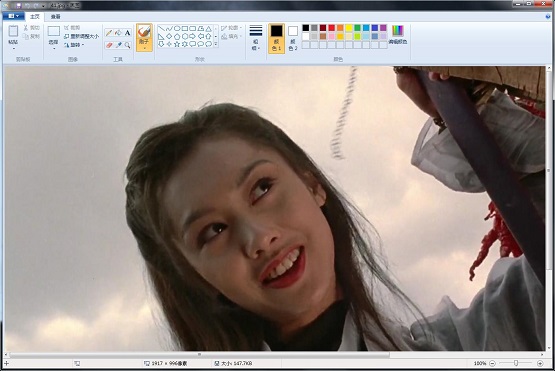This screenshot has height=371, width=555.
Task: Choose the Oval shape
Action: pos(177,28)
